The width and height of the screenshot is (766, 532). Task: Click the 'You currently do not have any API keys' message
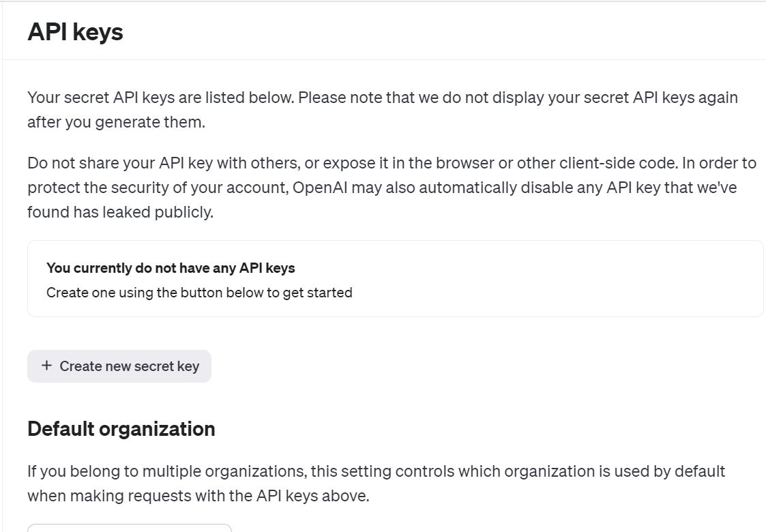pos(171,268)
